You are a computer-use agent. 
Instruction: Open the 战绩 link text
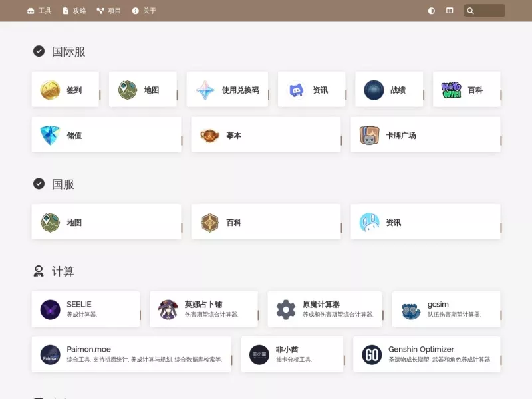[398, 90]
